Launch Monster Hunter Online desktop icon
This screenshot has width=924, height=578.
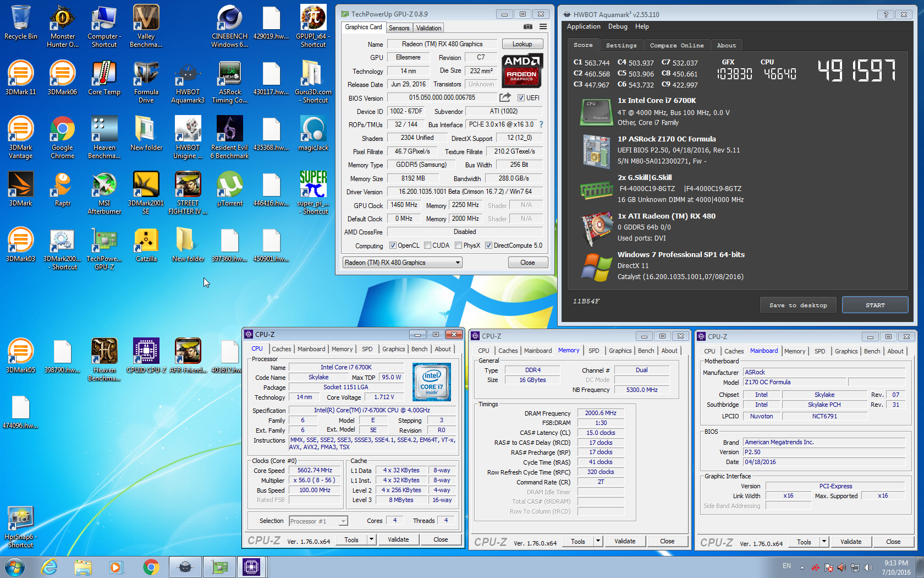[x=63, y=26]
